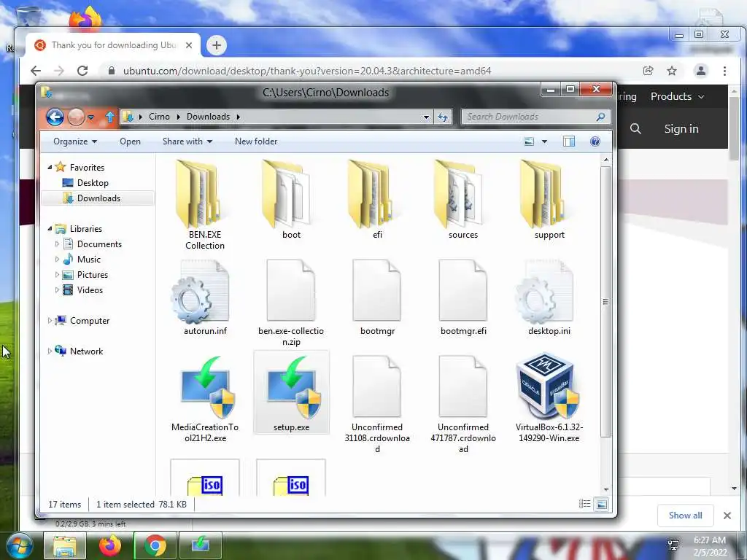This screenshot has height=560, width=747.
Task: Open Organize dropdown menu
Action: click(75, 141)
